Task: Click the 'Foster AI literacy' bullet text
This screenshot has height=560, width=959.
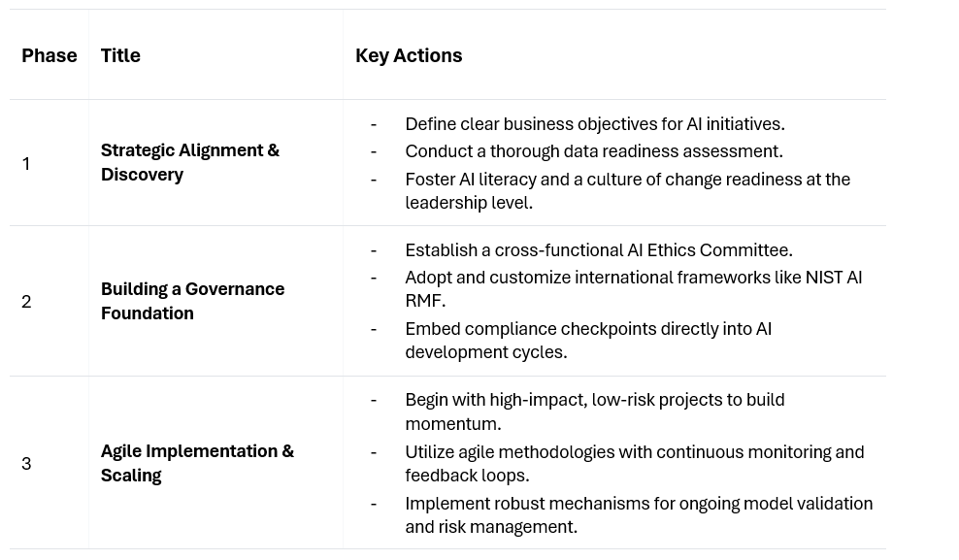Action: click(x=627, y=180)
